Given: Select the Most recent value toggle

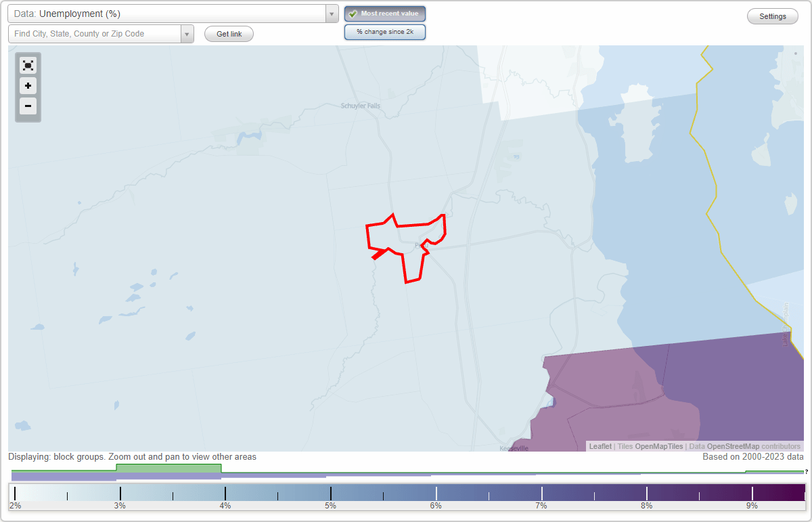Looking at the screenshot, I should (x=385, y=14).
